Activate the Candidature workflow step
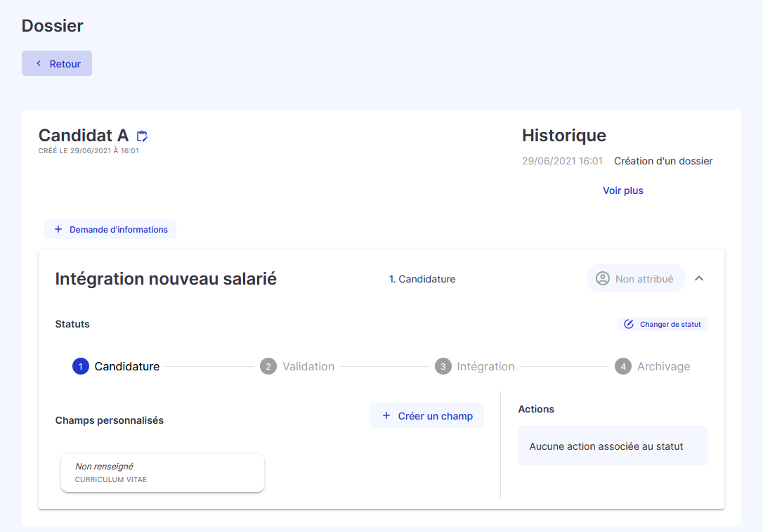 coord(116,366)
